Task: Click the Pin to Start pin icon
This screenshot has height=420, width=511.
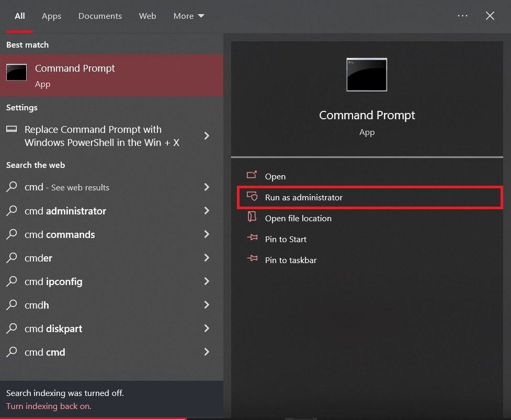Action: tap(252, 238)
